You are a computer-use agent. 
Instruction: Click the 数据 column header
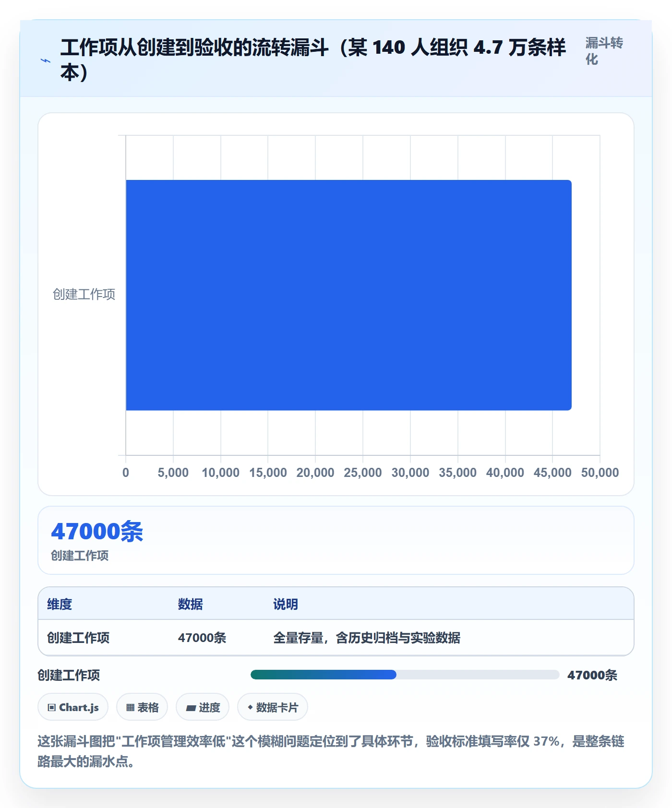[x=191, y=604]
